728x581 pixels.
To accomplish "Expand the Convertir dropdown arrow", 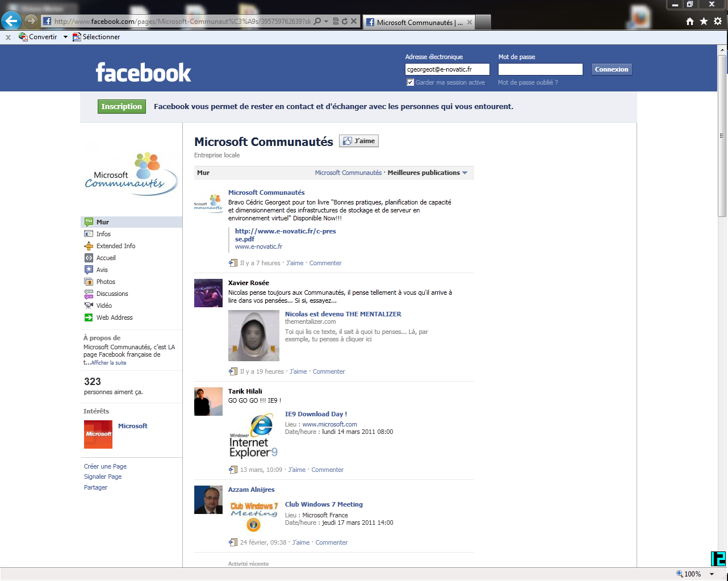I will pyautogui.click(x=65, y=37).
